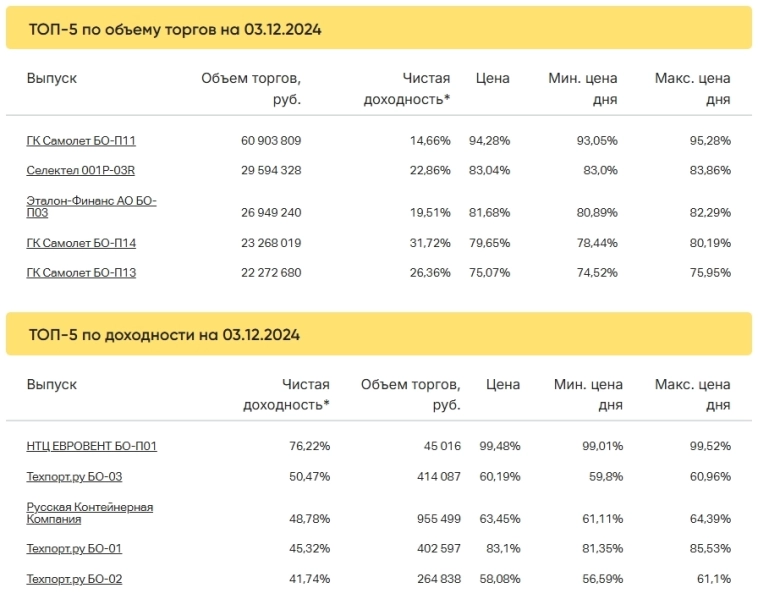
Task: Open the ГК Самолет БО-П13 bond
Action: click(x=81, y=273)
